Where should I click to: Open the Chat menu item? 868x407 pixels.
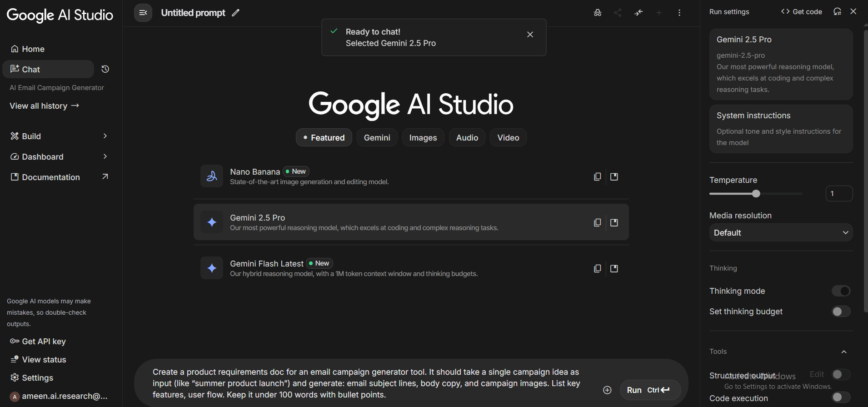(48, 69)
